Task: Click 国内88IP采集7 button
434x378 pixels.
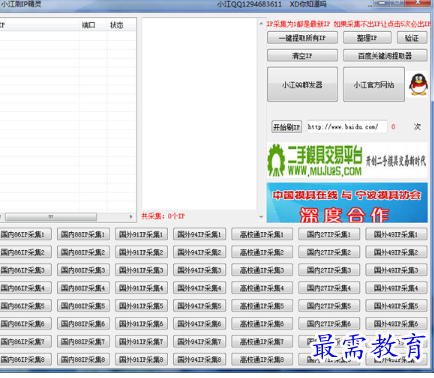Action: click(83, 341)
